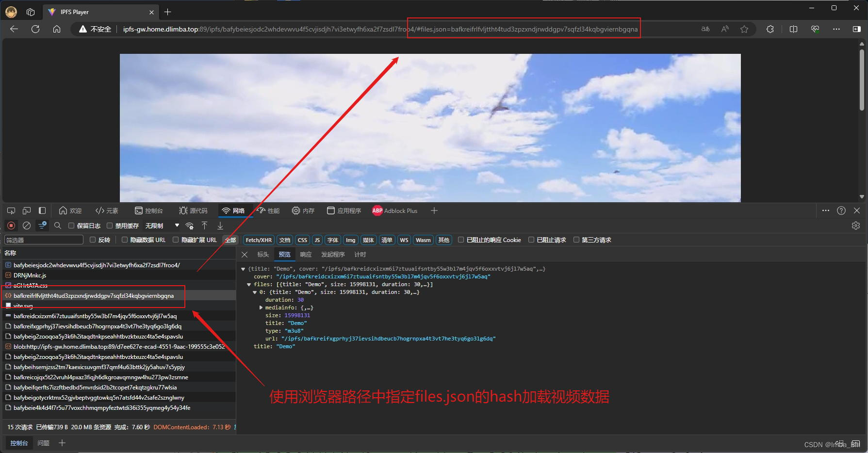The width and height of the screenshot is (868, 453).
Task: Collapse the root JSON object triangle
Action: click(x=243, y=269)
